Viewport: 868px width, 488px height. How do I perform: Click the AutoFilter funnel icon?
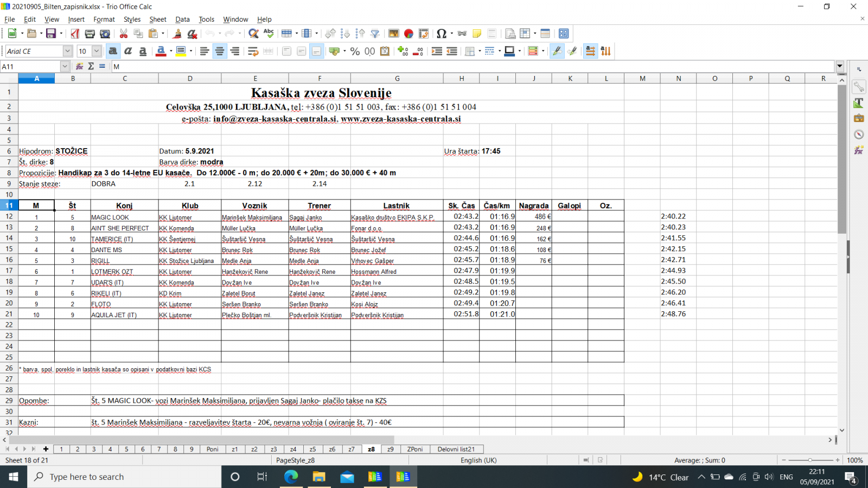[375, 34]
